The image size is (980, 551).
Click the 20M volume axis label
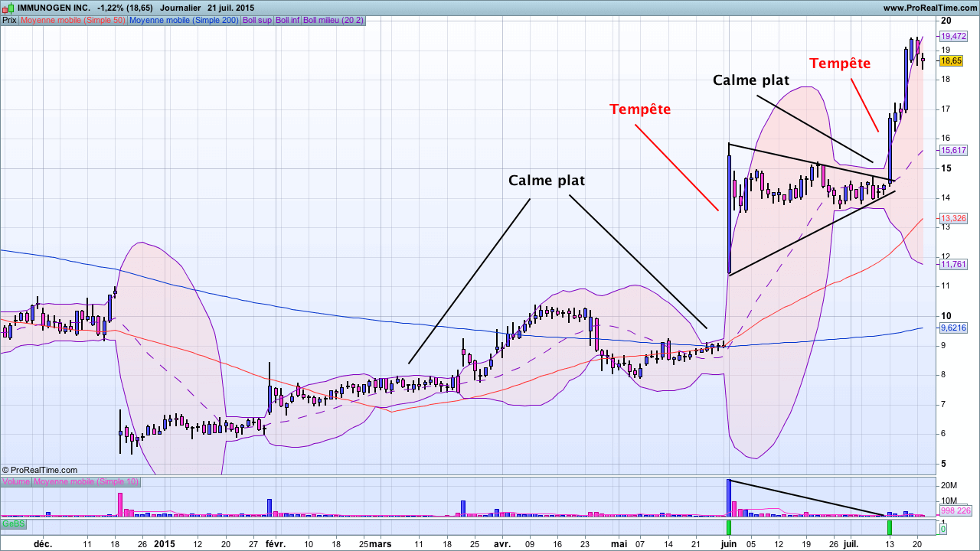(x=949, y=486)
